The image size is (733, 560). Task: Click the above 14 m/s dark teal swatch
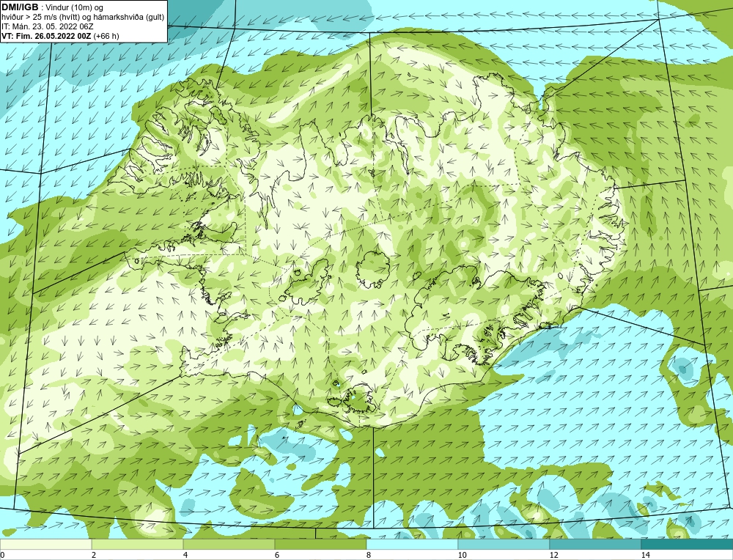(x=688, y=544)
